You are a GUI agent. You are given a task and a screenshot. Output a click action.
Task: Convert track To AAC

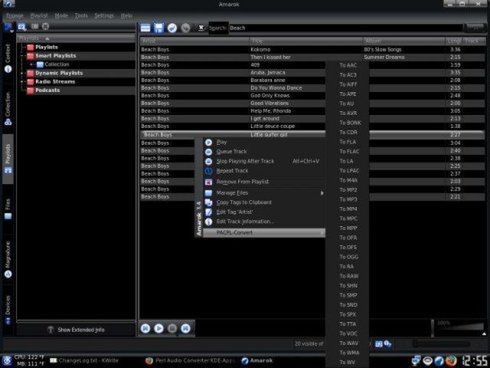click(347, 65)
